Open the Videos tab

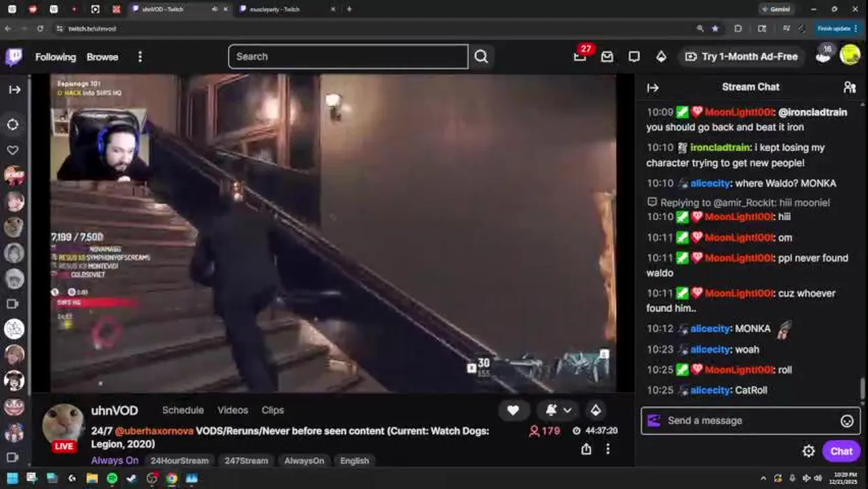coord(233,410)
